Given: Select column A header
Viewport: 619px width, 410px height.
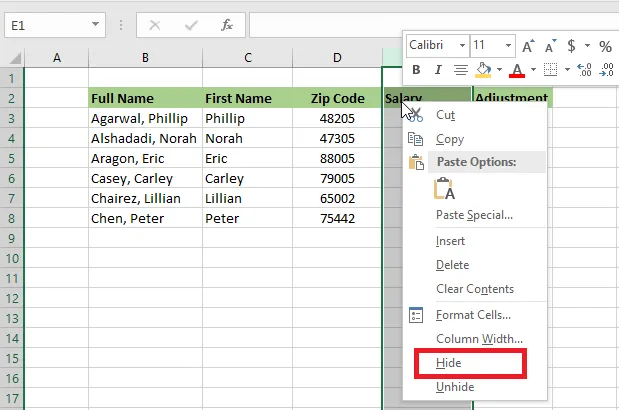Looking at the screenshot, I should coord(57,58).
